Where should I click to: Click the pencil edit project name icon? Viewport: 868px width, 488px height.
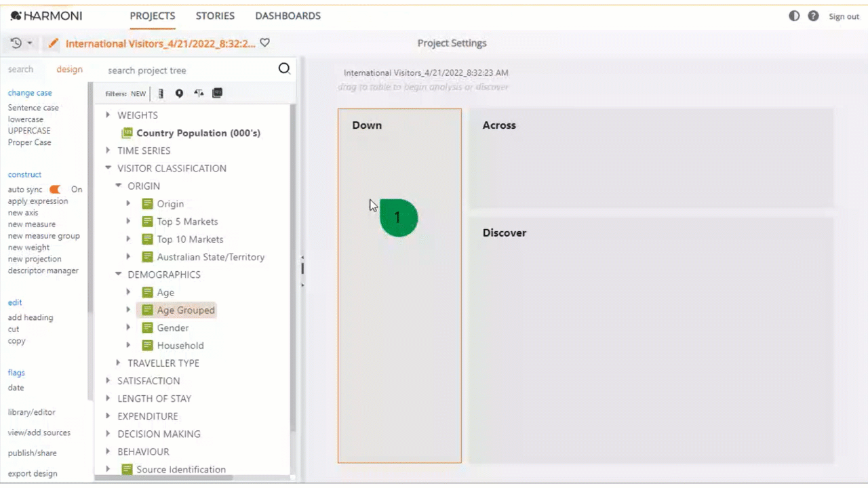click(53, 43)
